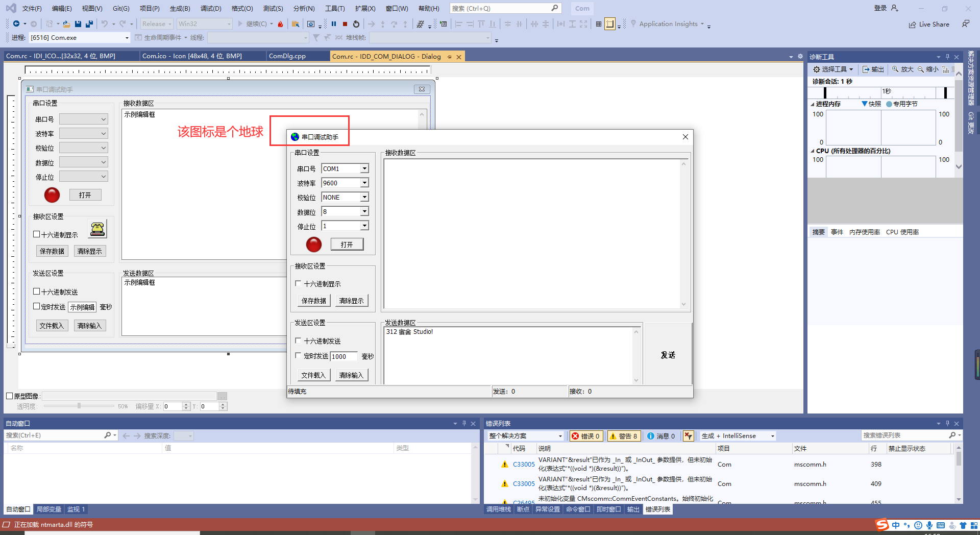Click the 输出 icon in the diagnostics toolbar
Image resolution: width=980 pixels, height=535 pixels.
click(x=873, y=69)
